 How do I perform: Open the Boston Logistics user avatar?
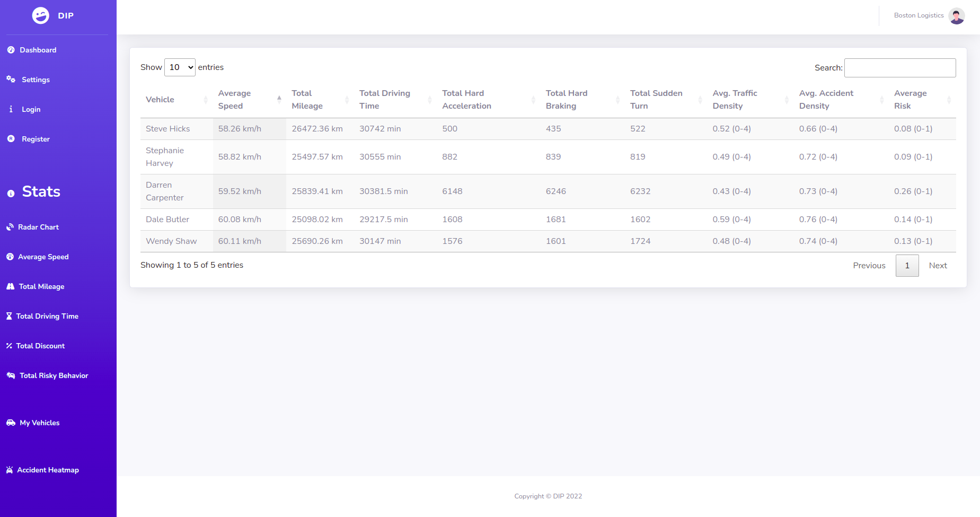[956, 16]
